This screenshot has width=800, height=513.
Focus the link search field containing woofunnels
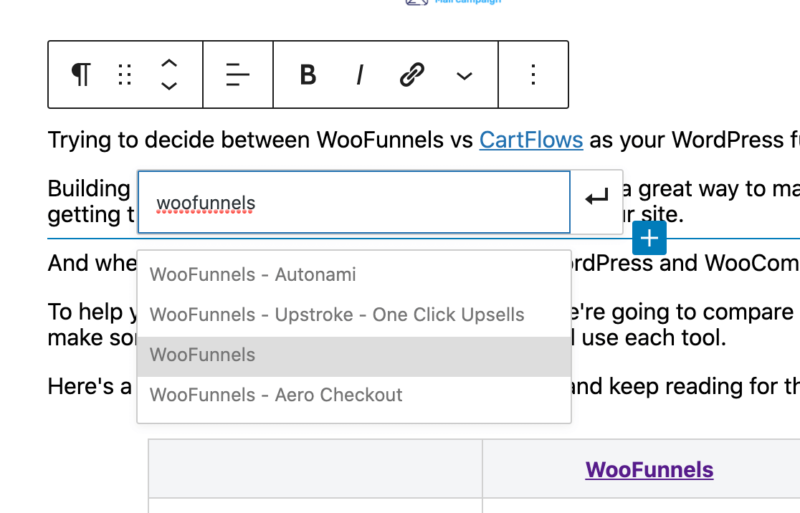tap(354, 202)
